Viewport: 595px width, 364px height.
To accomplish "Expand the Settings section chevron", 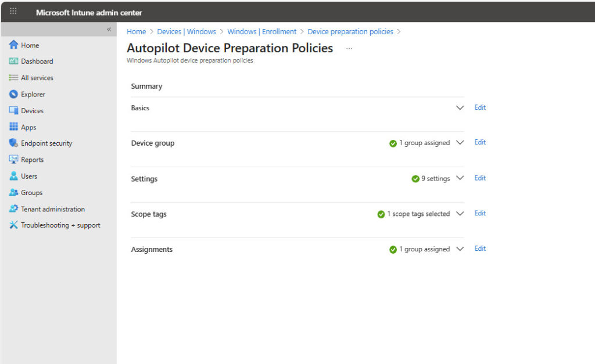I will 460,178.
